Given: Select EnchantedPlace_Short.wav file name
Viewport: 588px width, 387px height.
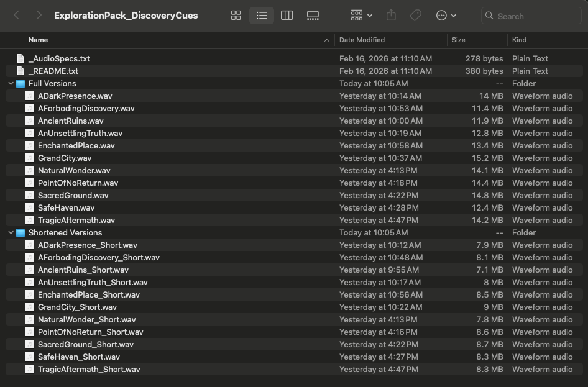Looking at the screenshot, I should point(89,294).
